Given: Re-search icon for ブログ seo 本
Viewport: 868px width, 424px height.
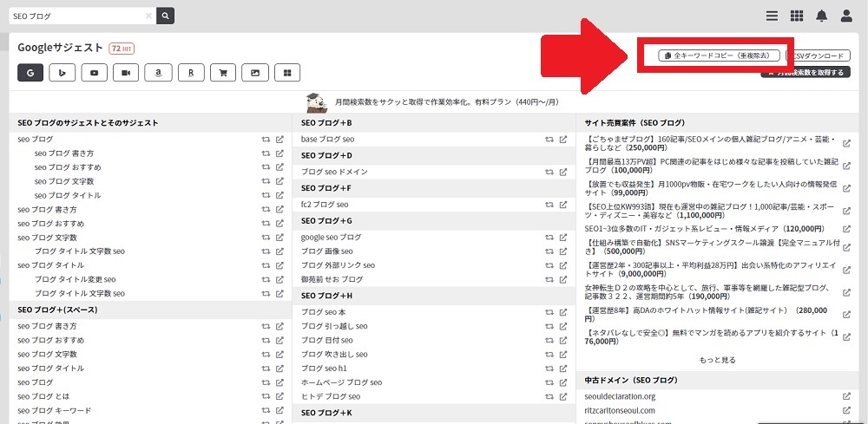Looking at the screenshot, I should tap(549, 312).
